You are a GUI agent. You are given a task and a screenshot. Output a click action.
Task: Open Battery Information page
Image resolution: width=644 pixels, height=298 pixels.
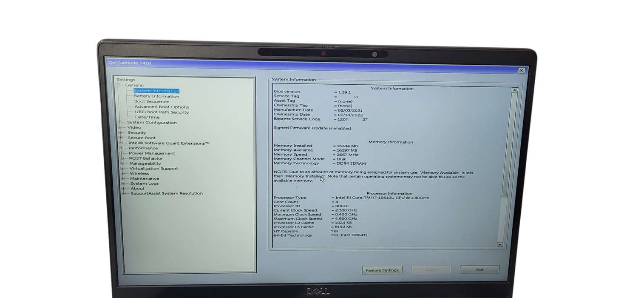click(x=156, y=96)
